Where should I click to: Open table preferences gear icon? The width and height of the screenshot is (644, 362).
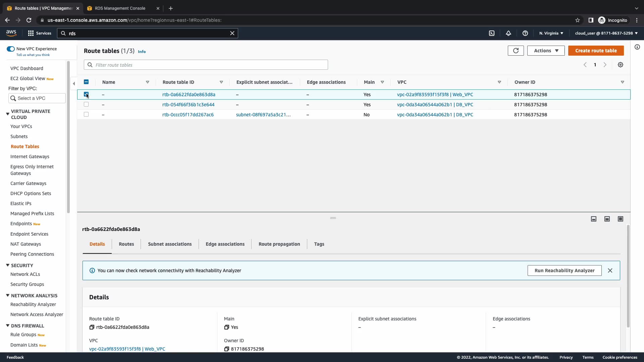point(621,65)
